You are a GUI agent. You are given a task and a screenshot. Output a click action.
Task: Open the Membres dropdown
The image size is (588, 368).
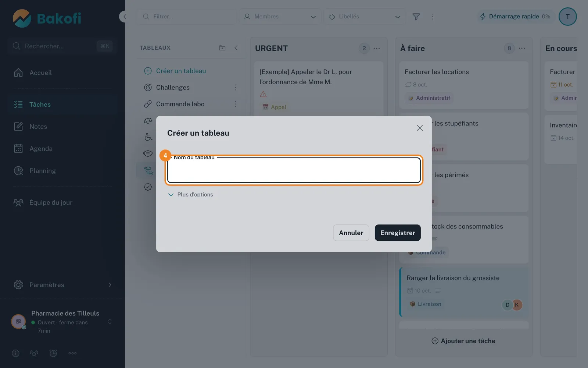point(280,17)
